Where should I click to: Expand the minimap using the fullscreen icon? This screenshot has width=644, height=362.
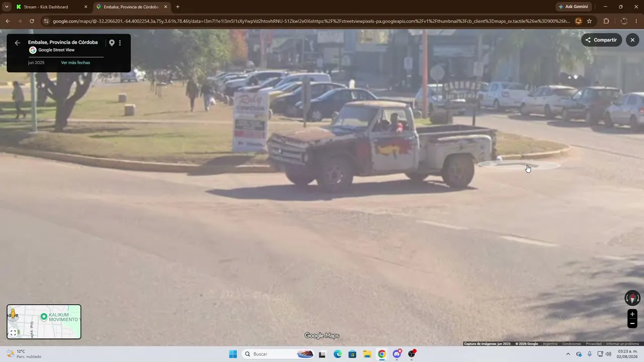coord(13,333)
